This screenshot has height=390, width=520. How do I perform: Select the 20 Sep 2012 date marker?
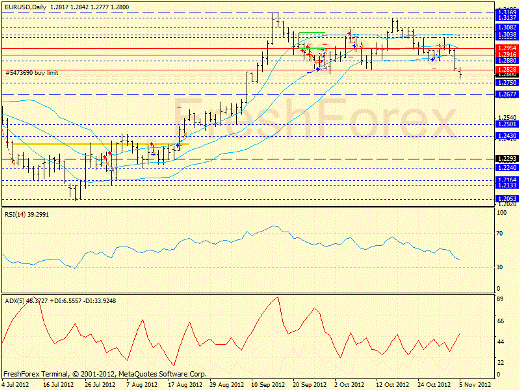pos(309,385)
